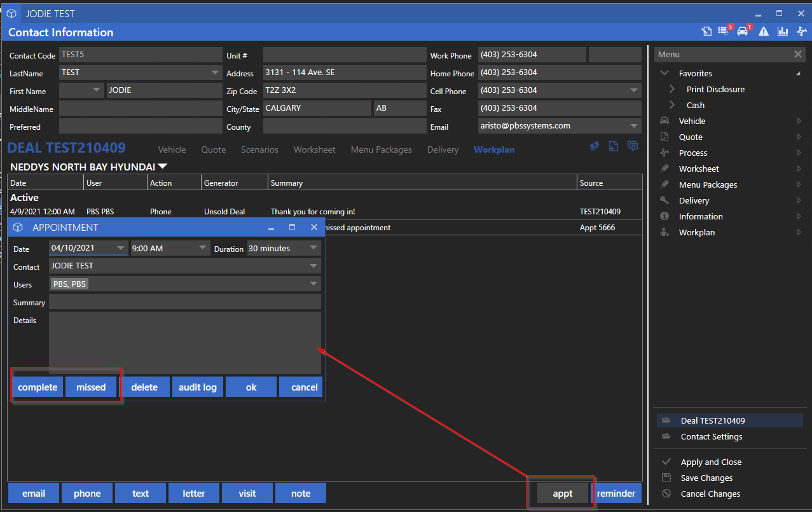Confirm the appointment with ok
The height and width of the screenshot is (512, 812).
click(251, 387)
